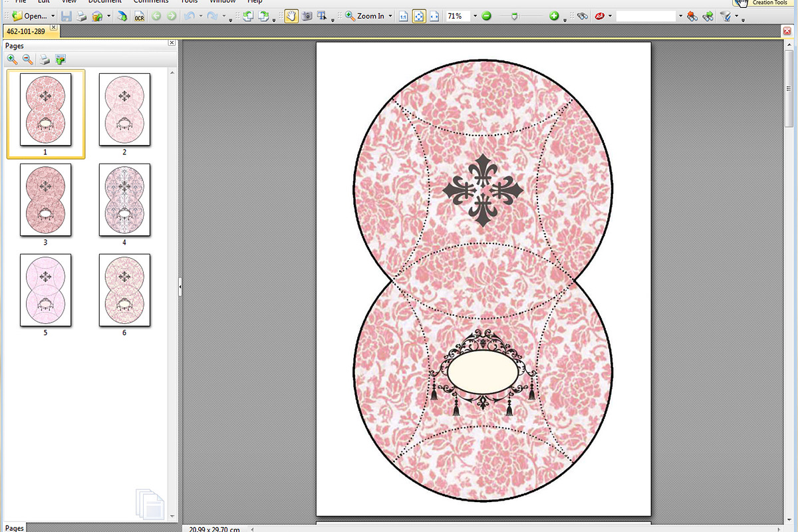Viewport: 798px width, 532px height.
Task: Open the Zoom In tool dropdown arrow
Action: tap(390, 16)
